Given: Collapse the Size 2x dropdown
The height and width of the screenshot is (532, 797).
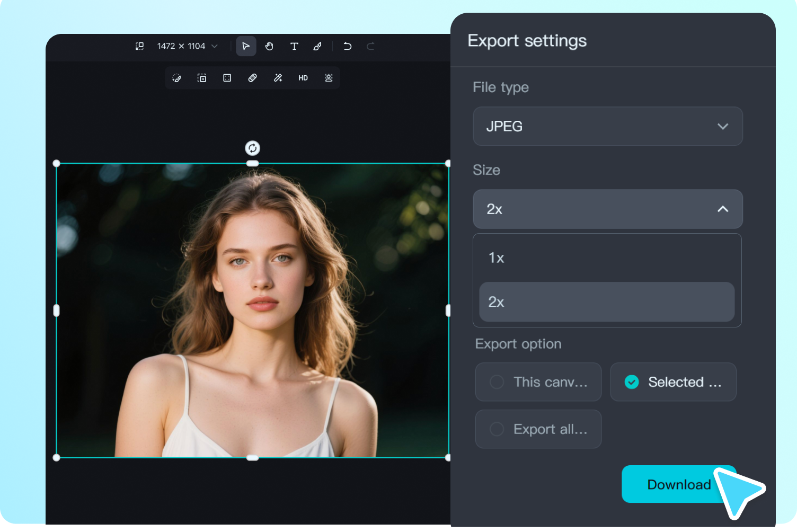Looking at the screenshot, I should click(608, 209).
